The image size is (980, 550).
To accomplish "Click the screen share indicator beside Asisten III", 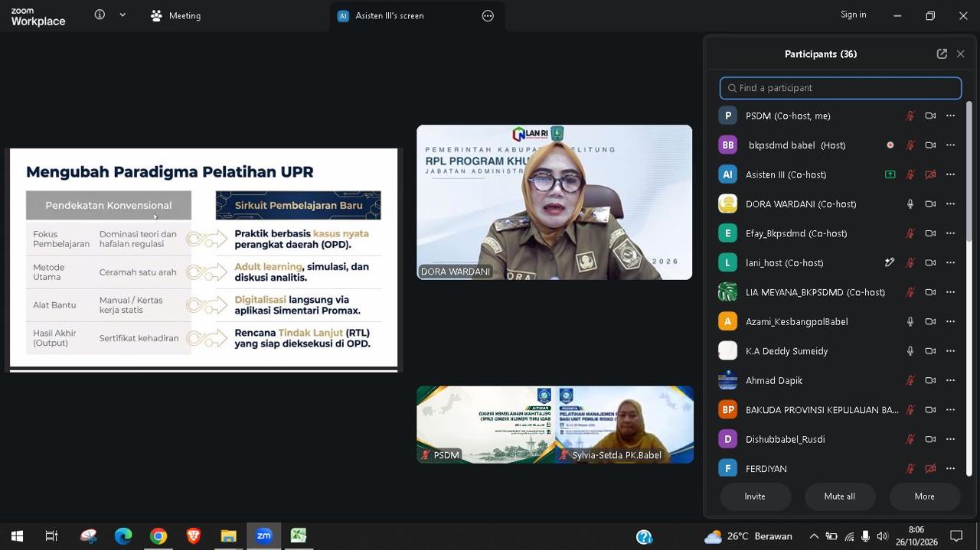I will pyautogui.click(x=890, y=174).
